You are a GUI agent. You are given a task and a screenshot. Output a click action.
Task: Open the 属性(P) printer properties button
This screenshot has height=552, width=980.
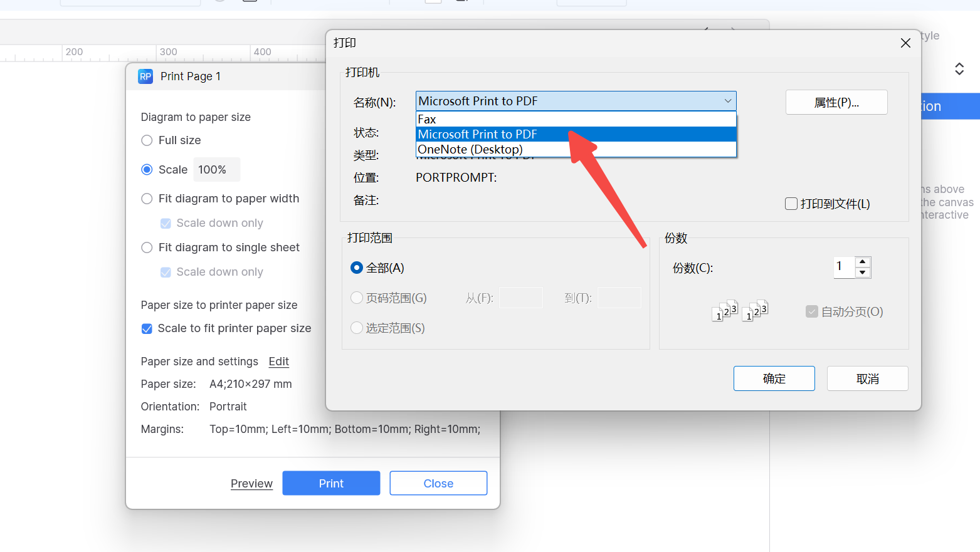(836, 103)
